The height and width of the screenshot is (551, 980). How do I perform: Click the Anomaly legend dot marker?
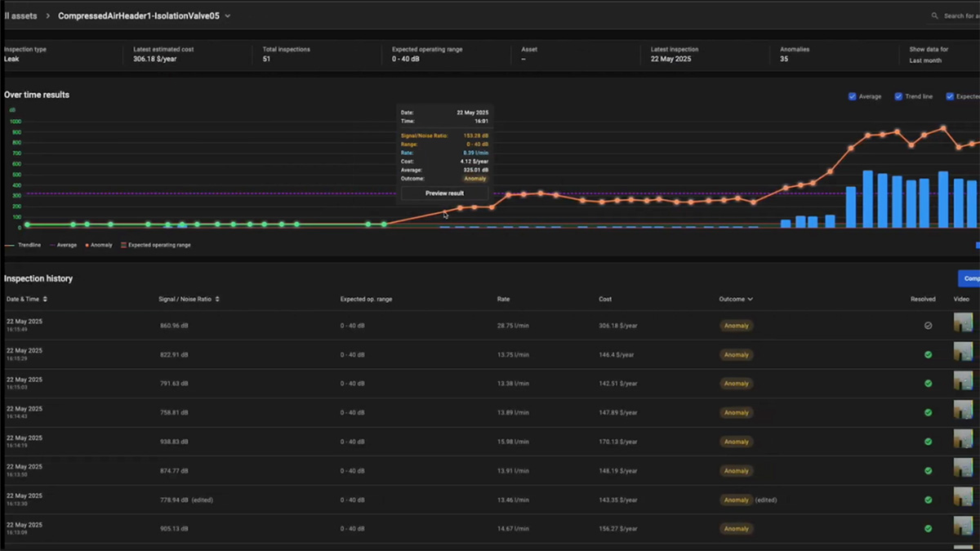point(87,245)
